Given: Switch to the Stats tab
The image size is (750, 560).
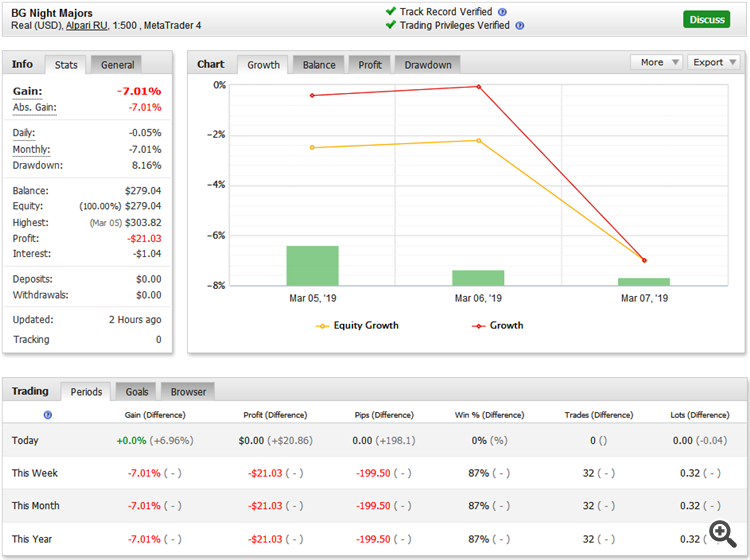Looking at the screenshot, I should pyautogui.click(x=66, y=65).
